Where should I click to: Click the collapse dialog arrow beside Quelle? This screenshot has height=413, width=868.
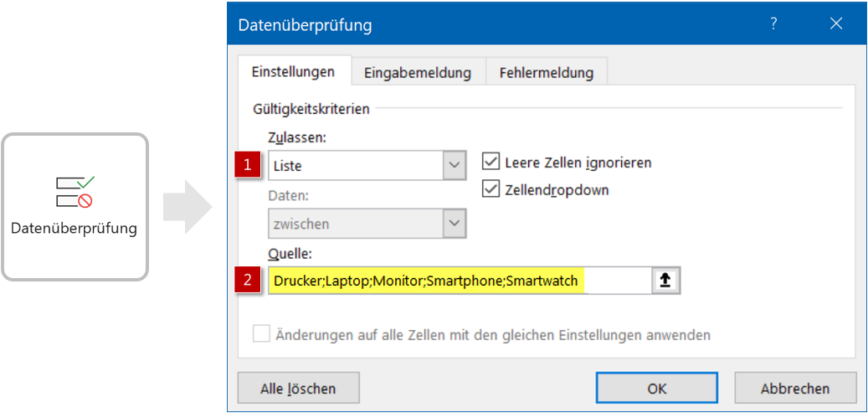click(665, 281)
